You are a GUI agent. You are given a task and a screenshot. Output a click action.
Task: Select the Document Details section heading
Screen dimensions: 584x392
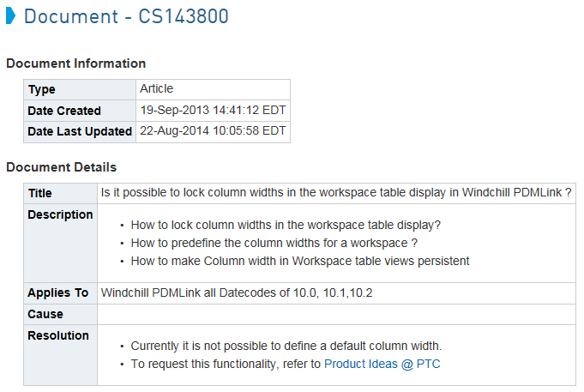pos(62,167)
